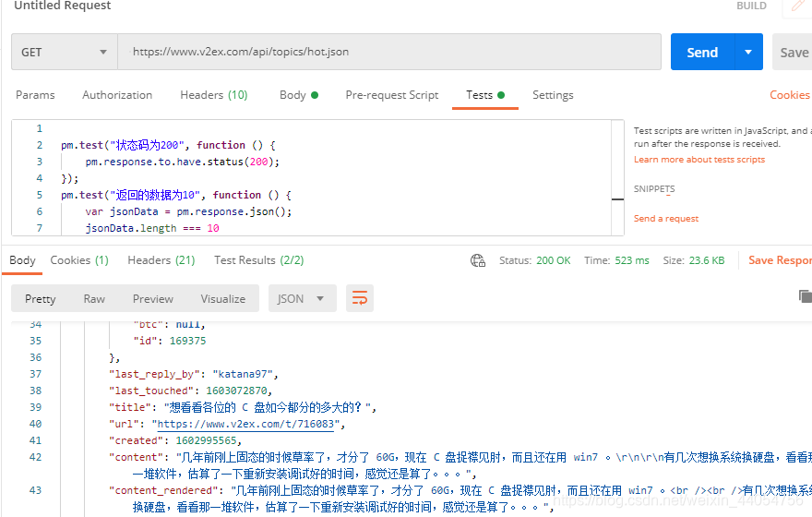Click the Save button
The image size is (812, 517).
[794, 52]
